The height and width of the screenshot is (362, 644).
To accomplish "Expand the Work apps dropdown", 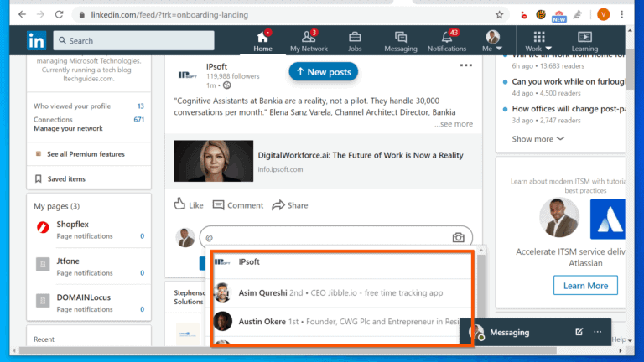I will point(538,41).
